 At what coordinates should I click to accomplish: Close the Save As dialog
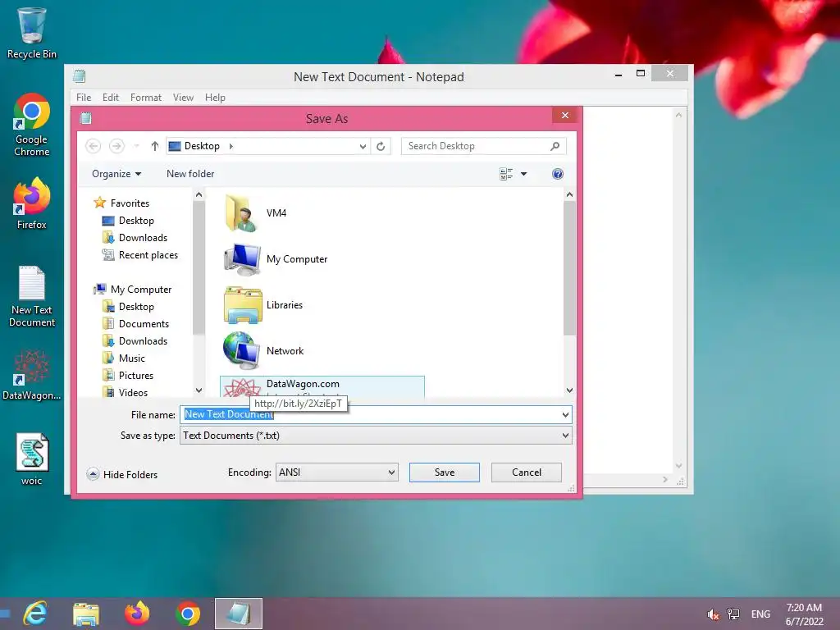(564, 115)
